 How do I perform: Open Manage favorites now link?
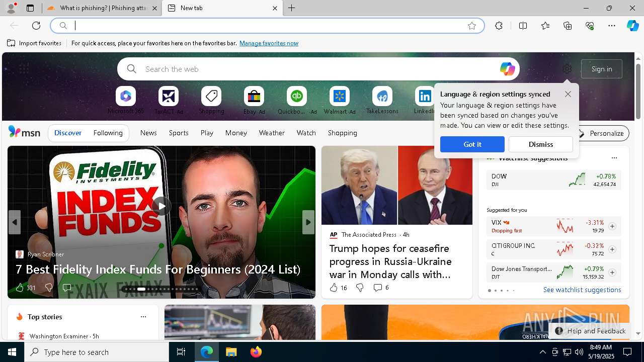pyautogui.click(x=269, y=43)
